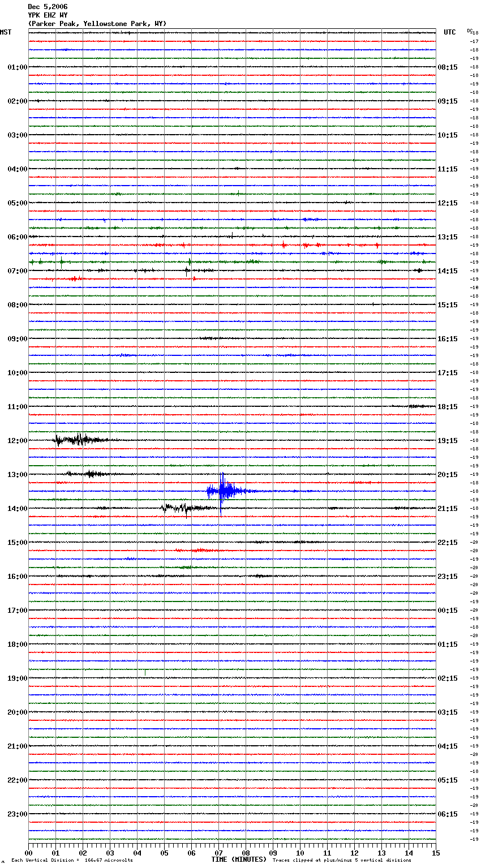Click the 12:15 UTC time label
This screenshot has width=481, height=868.
coord(448,203)
